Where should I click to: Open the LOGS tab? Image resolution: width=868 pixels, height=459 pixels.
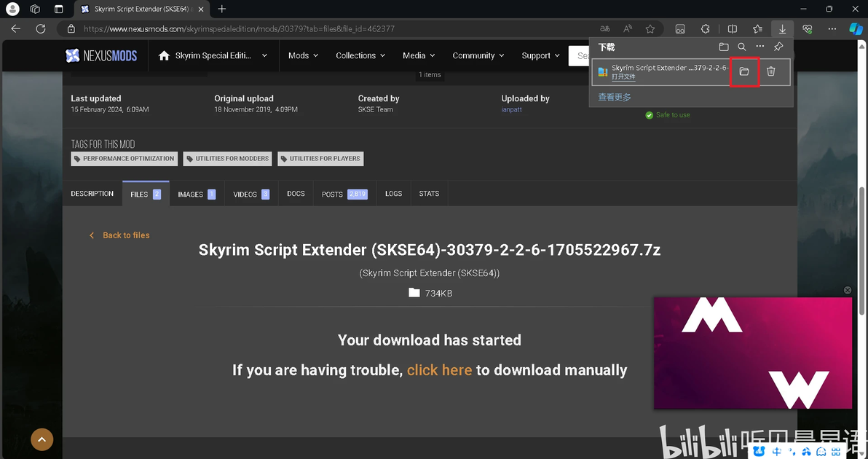pos(394,194)
